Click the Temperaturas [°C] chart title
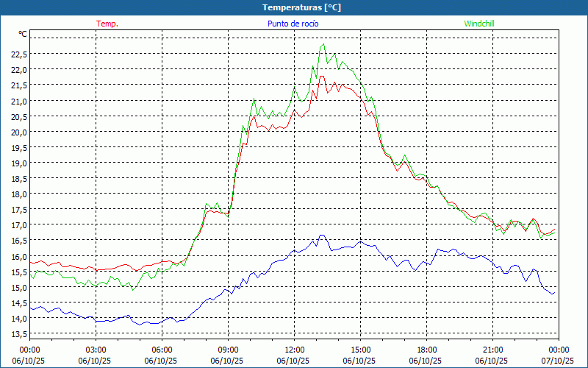The height and width of the screenshot is (368, 588). click(x=301, y=7)
